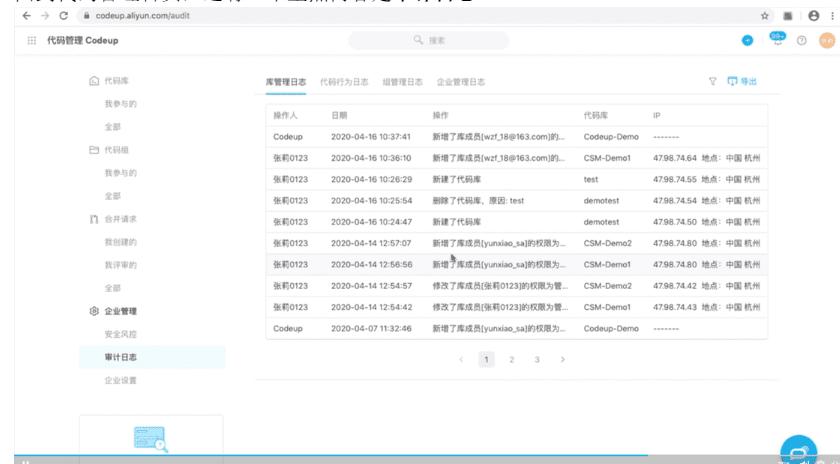This screenshot has height=464, width=840.
Task: Click the date 2020-04-14 12:54:42
Action: [x=371, y=308]
